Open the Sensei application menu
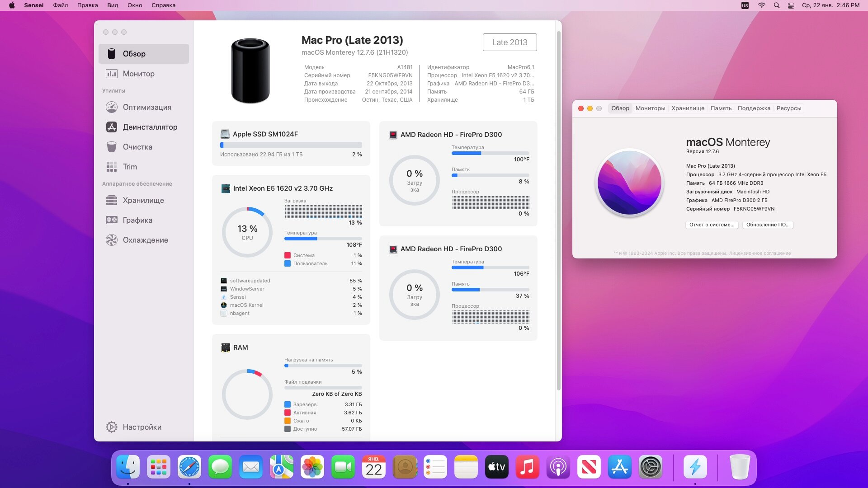The height and width of the screenshot is (488, 868). point(34,5)
